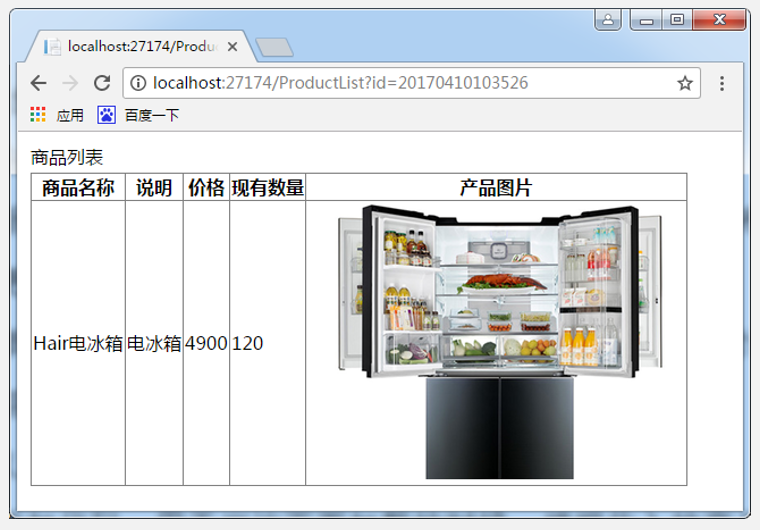Click the 商品列表 heading text
The width and height of the screenshot is (760, 530).
pyautogui.click(x=67, y=158)
